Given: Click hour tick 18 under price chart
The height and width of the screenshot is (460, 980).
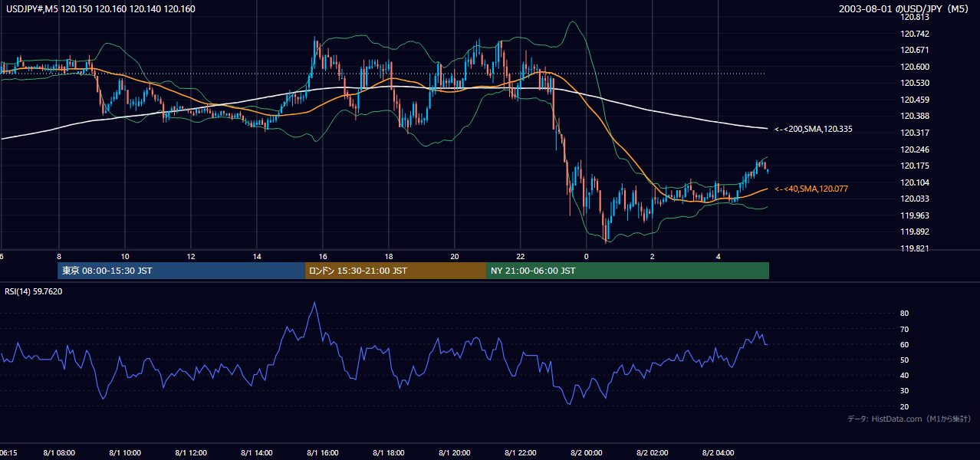Looking at the screenshot, I should 389,256.
